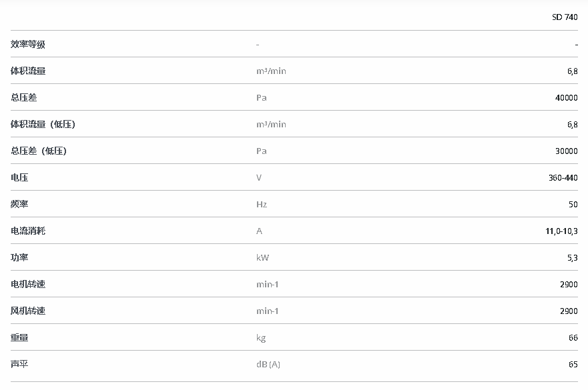The width and height of the screenshot is (588, 390).
Task: Select the 风机转速 row label
Action: tap(28, 311)
